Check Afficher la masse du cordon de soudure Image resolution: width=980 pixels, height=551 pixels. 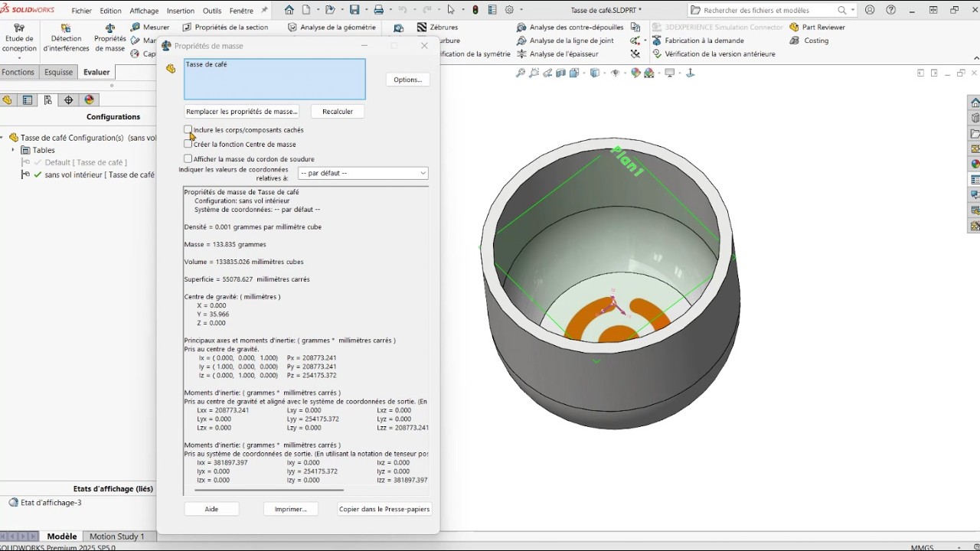pos(188,158)
